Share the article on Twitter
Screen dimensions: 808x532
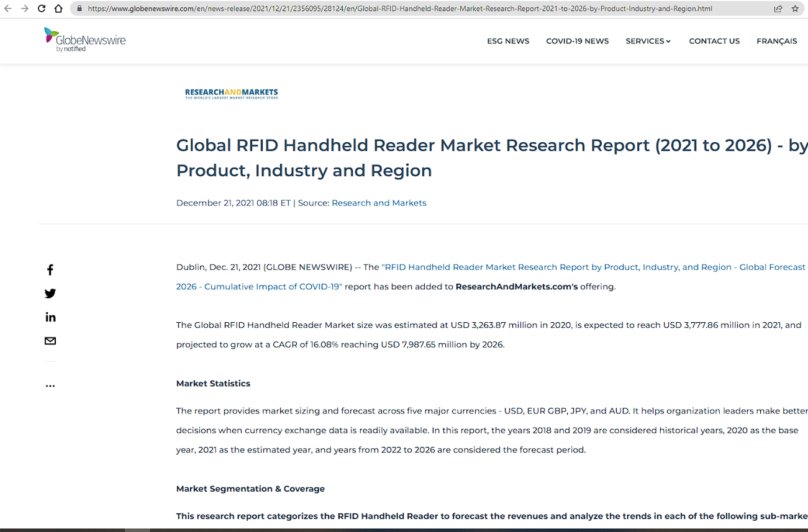pos(50,294)
